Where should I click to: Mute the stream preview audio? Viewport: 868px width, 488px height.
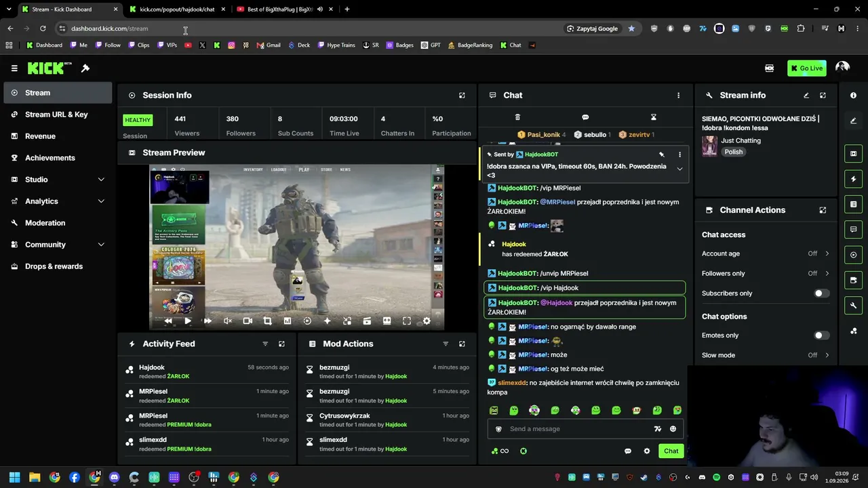[x=228, y=321]
